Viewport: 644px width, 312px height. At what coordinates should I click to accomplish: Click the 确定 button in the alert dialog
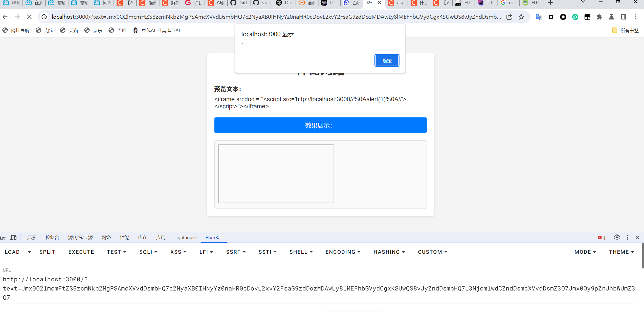387,60
